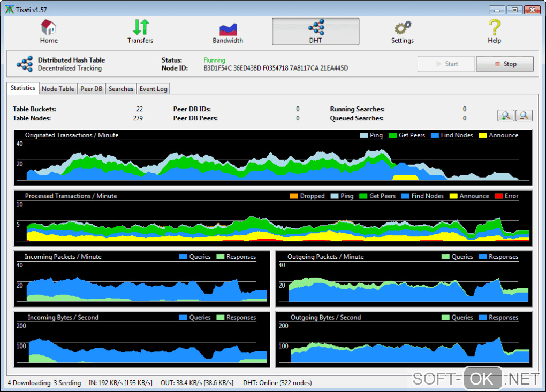The image size is (546, 392).
Task: Click the Table Nodes value 279
Action: point(138,118)
